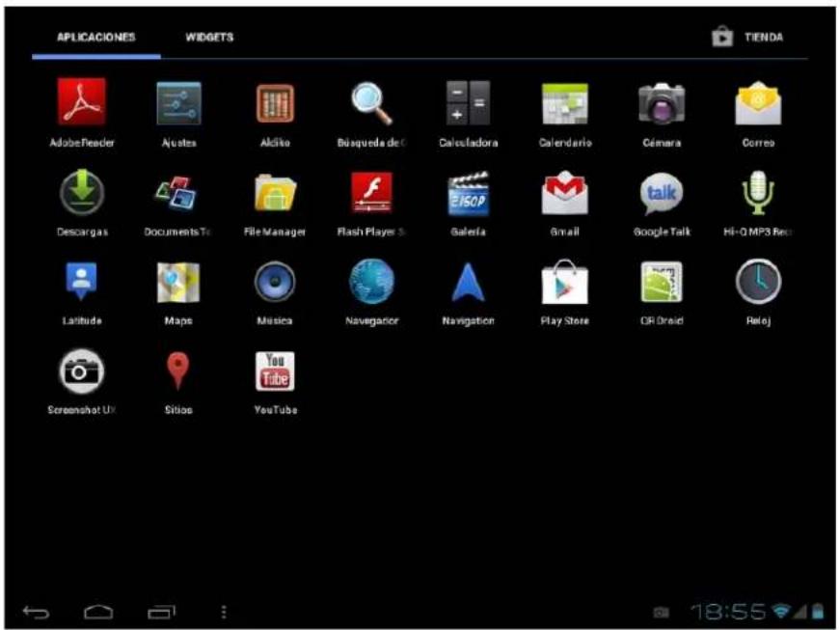Tap the Wi-Fi status icon
840x630 pixels.
pos(781,612)
